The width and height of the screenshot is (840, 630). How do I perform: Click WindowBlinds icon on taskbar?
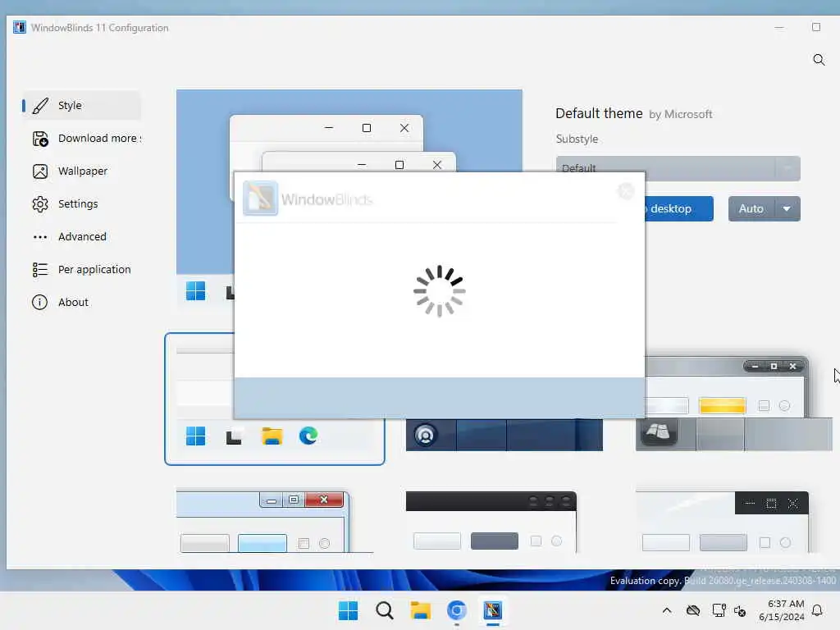coord(492,610)
